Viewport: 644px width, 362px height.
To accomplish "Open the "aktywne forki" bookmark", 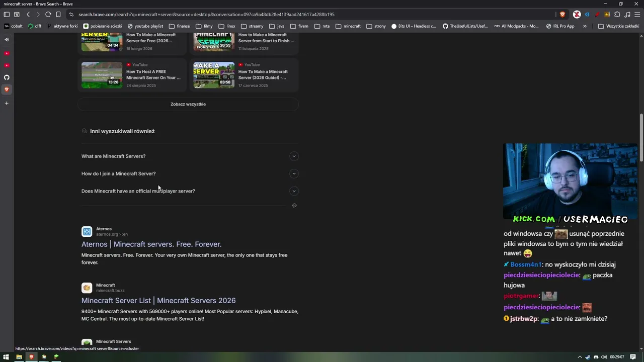I will (x=62, y=26).
